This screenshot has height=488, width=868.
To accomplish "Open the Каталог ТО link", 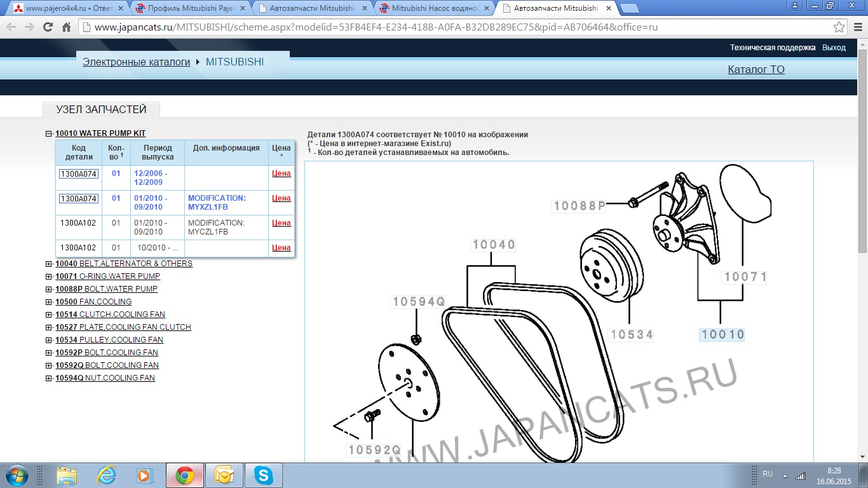I will 756,69.
